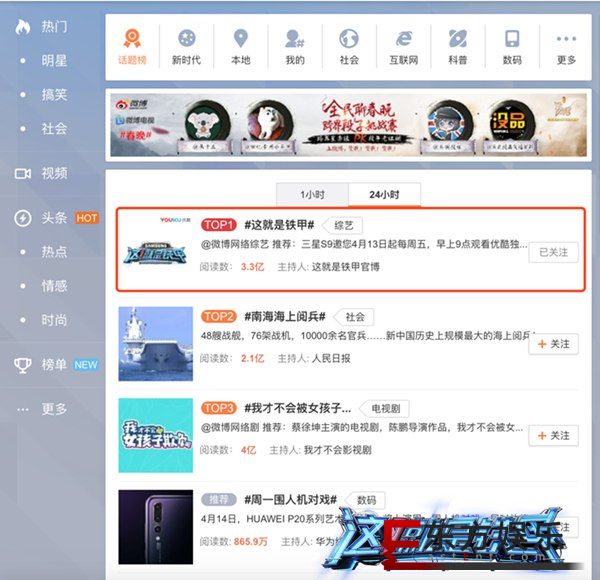
Task: Open the 社会 globe icon
Action: [x=348, y=40]
